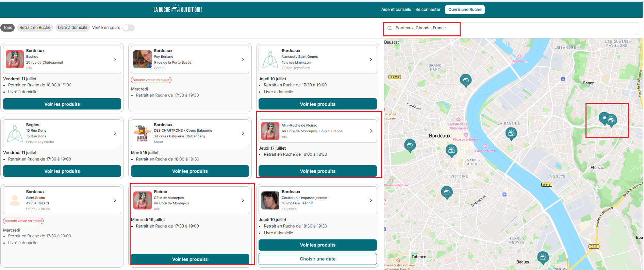Open the Des Chartrons card chevron

click(x=243, y=133)
